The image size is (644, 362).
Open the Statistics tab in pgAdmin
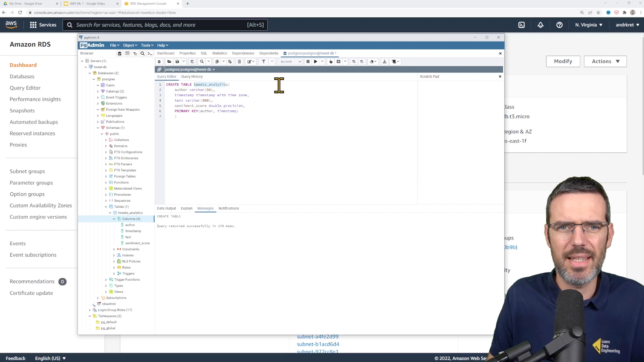pyautogui.click(x=219, y=53)
